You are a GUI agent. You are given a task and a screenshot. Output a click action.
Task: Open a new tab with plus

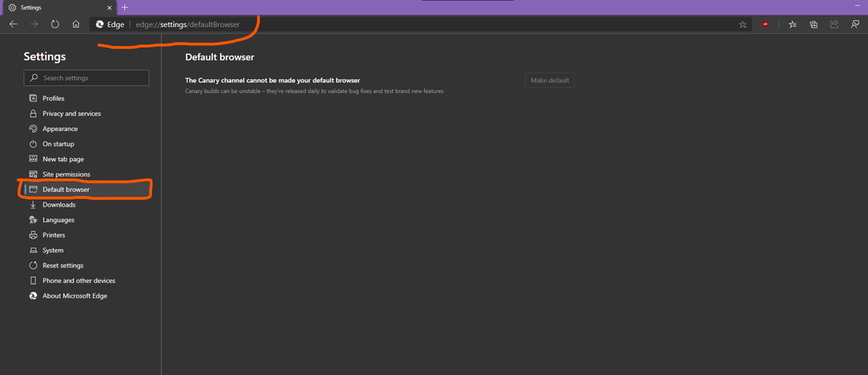[x=124, y=7]
